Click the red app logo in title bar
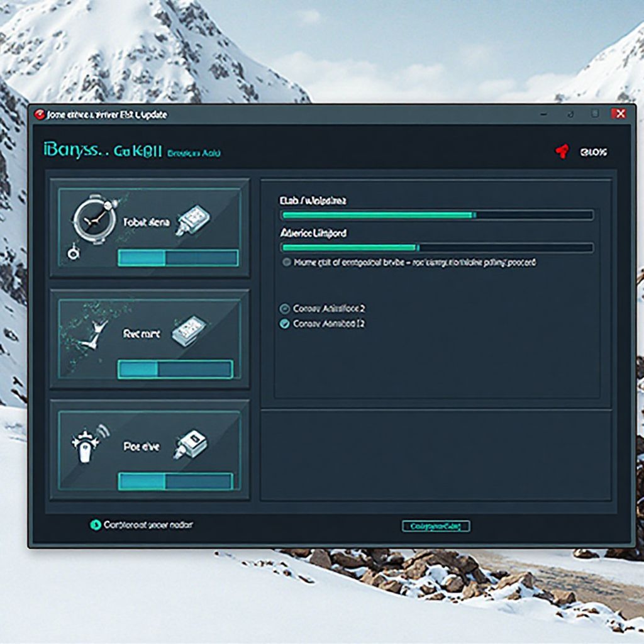 click(39, 114)
